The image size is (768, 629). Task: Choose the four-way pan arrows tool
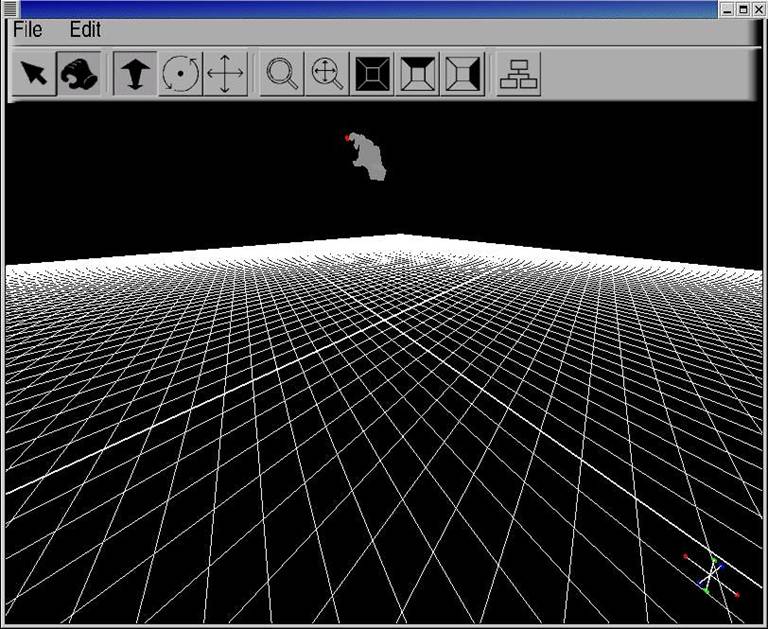point(225,73)
